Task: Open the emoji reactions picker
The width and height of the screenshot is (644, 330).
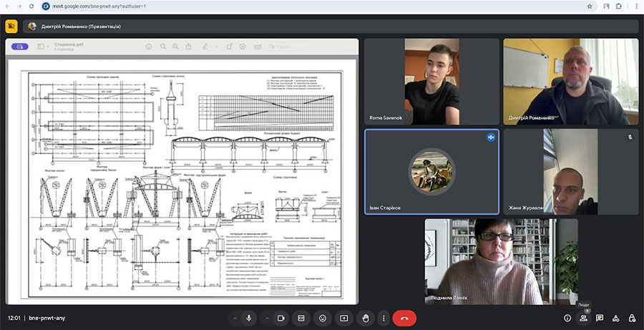Action: coord(323,318)
